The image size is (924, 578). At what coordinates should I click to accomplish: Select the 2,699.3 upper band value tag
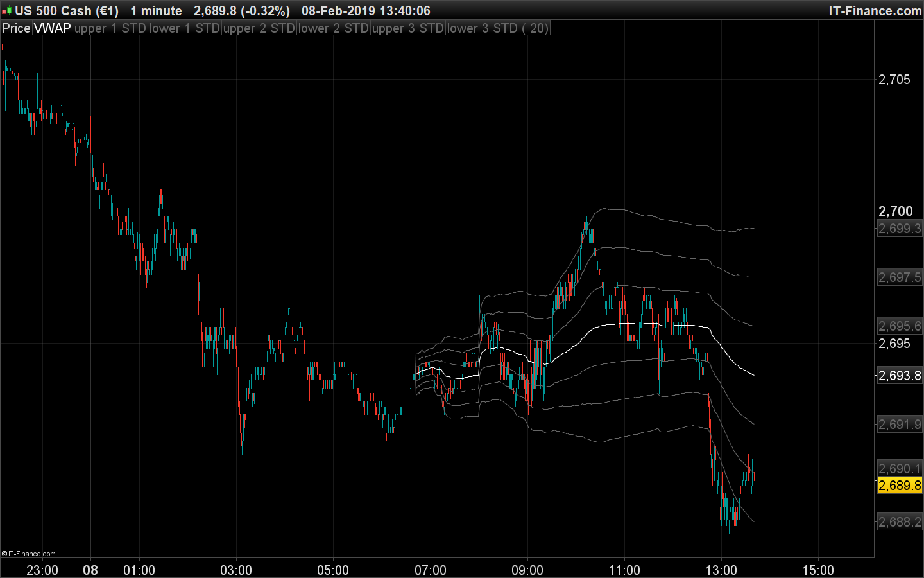[900, 229]
